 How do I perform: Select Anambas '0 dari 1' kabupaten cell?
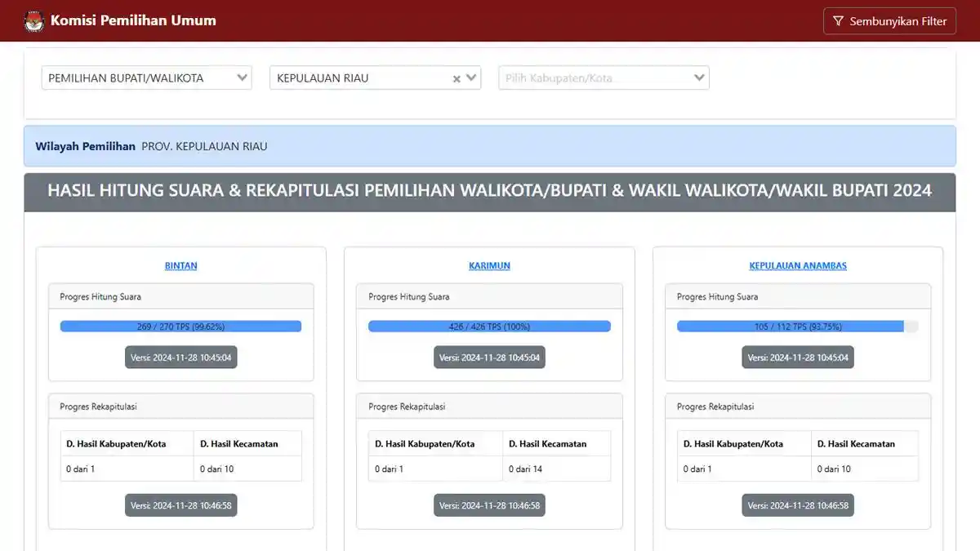pos(744,469)
